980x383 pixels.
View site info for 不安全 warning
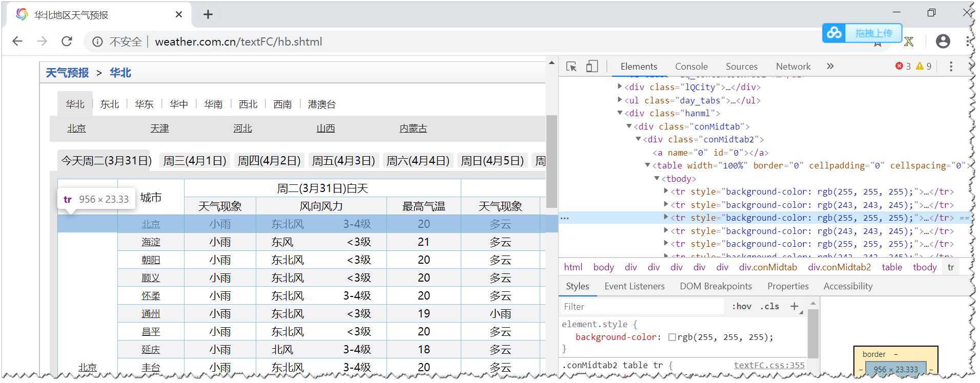(x=97, y=42)
